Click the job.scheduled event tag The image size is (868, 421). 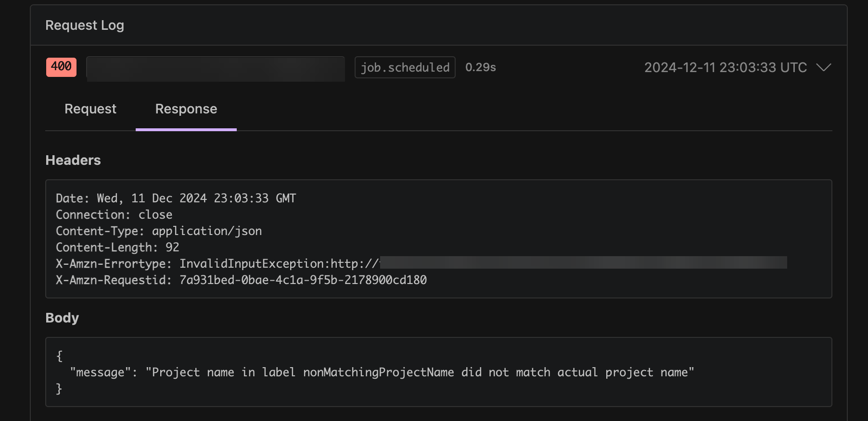(x=405, y=67)
